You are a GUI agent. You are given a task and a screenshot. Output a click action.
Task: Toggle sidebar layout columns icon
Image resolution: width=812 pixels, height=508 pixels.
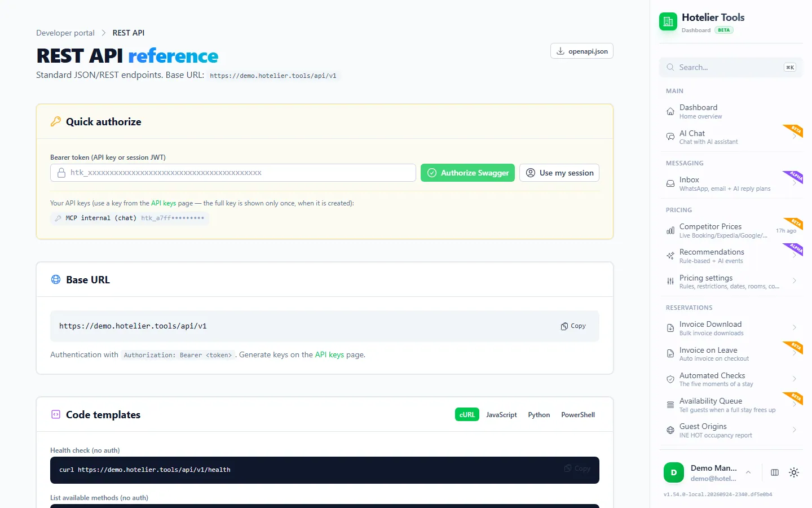tap(775, 472)
